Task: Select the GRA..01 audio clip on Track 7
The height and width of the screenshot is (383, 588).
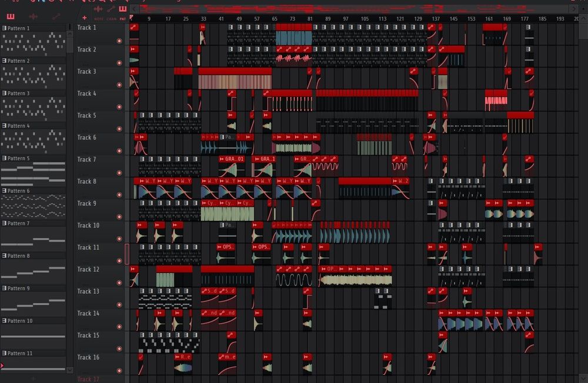Action: click(x=232, y=166)
